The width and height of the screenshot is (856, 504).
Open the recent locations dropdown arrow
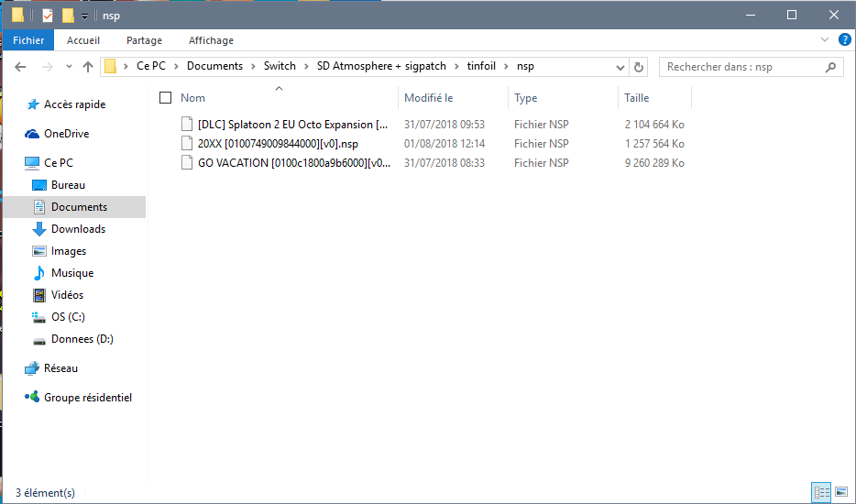point(69,67)
